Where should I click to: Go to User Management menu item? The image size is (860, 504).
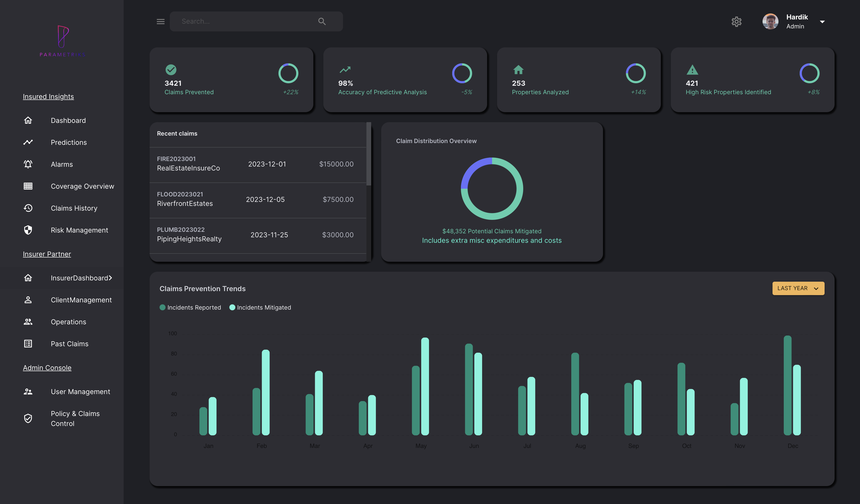[80, 391]
